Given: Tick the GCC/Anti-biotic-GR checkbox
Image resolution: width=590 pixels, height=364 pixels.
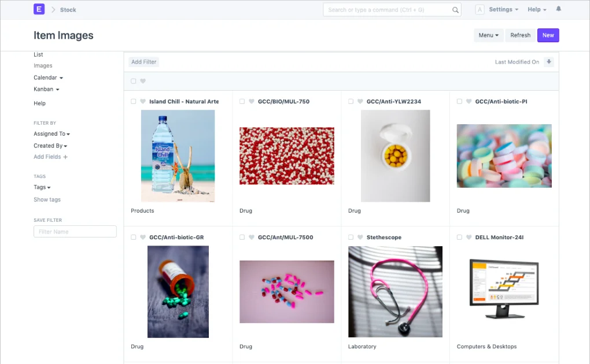Looking at the screenshot, I should (134, 237).
